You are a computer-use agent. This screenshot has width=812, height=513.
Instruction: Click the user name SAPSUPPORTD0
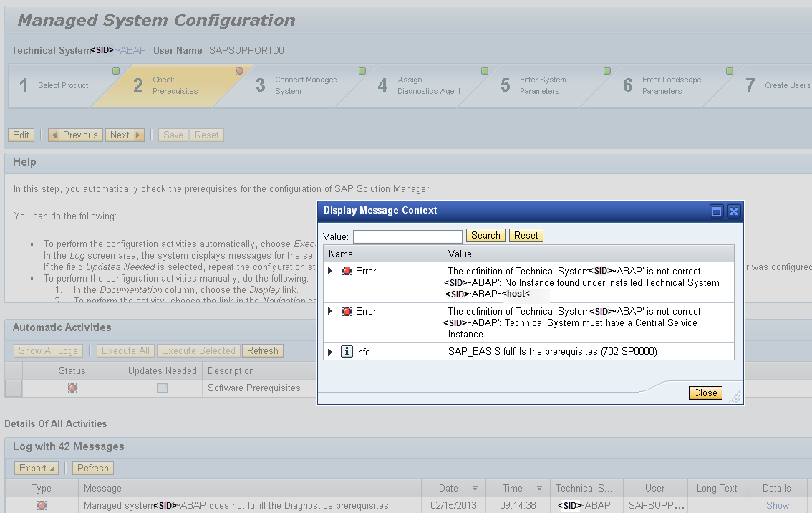click(246, 50)
